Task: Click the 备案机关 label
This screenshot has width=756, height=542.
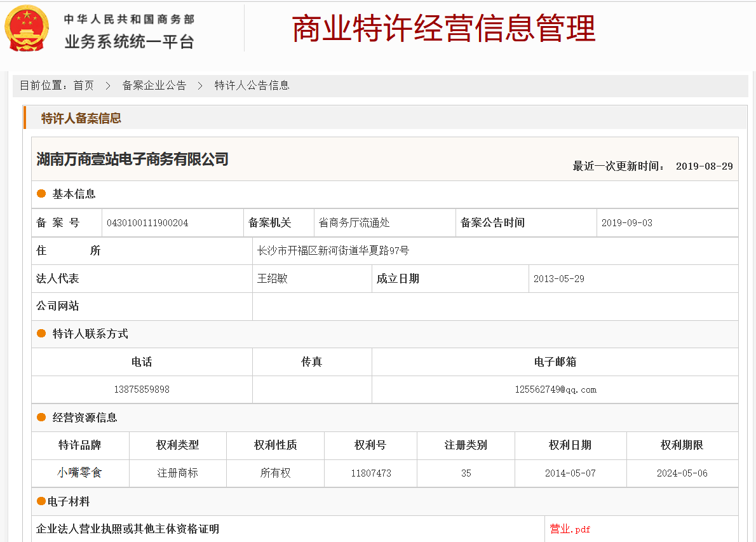Action: [269, 223]
